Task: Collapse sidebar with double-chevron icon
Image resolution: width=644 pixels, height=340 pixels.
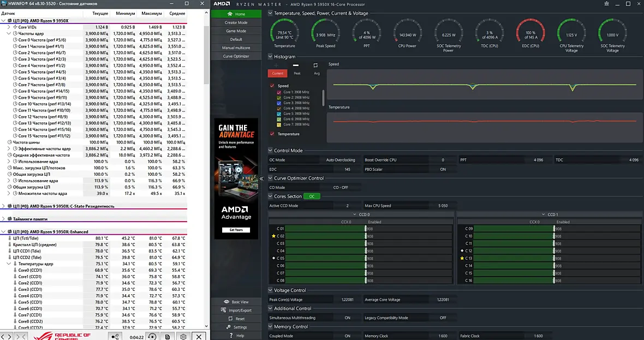Action: [261, 178]
